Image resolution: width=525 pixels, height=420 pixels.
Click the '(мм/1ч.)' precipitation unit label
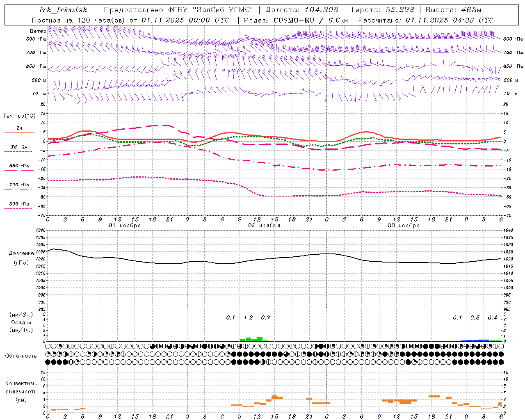(21, 330)
